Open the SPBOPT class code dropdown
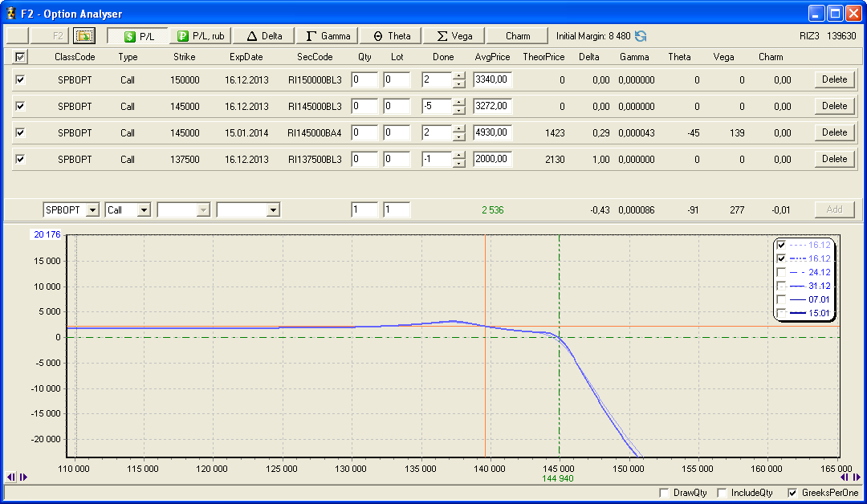The height and width of the screenshot is (504, 867). (92, 209)
